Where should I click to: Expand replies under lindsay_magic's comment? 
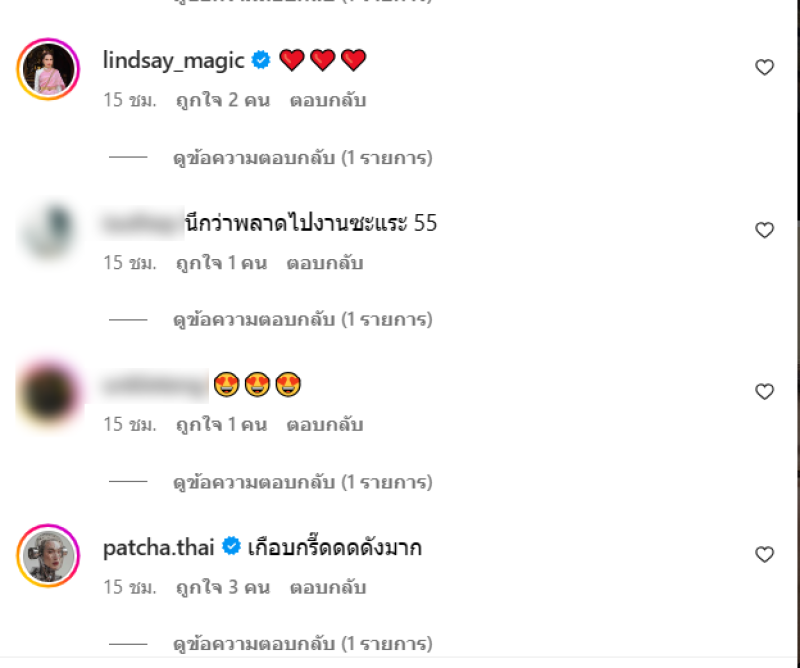coord(303,158)
